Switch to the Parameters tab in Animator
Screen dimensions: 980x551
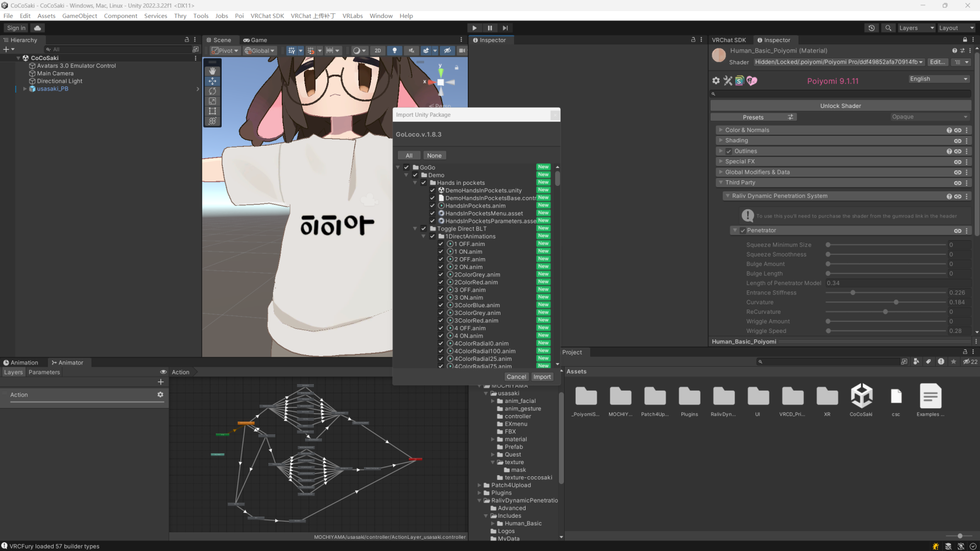pyautogui.click(x=44, y=372)
